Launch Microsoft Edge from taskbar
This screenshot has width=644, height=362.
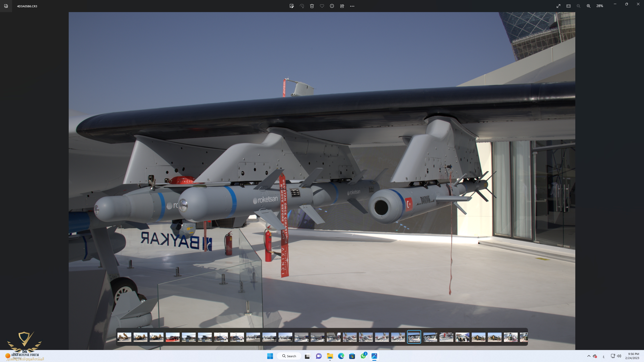(341, 356)
